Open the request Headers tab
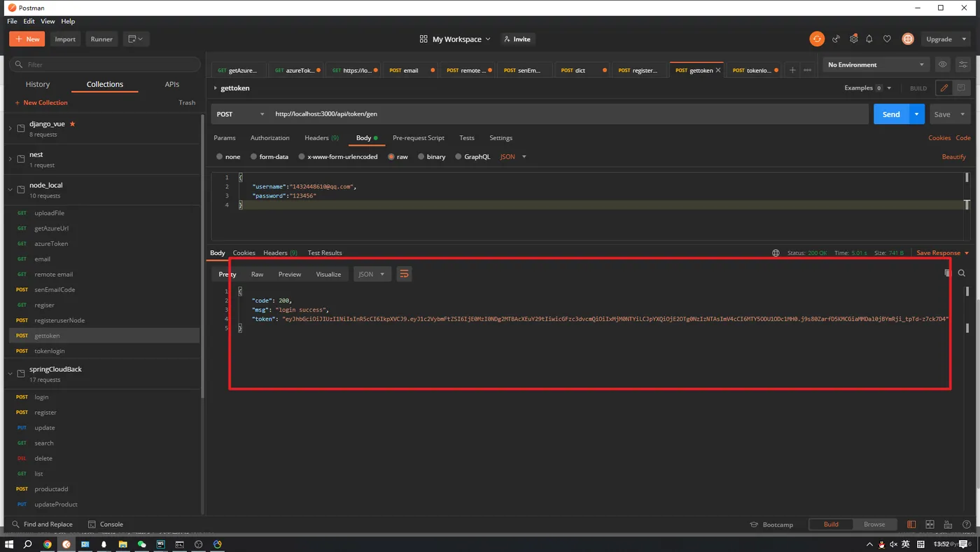This screenshot has width=980, height=552. pyautogui.click(x=321, y=138)
